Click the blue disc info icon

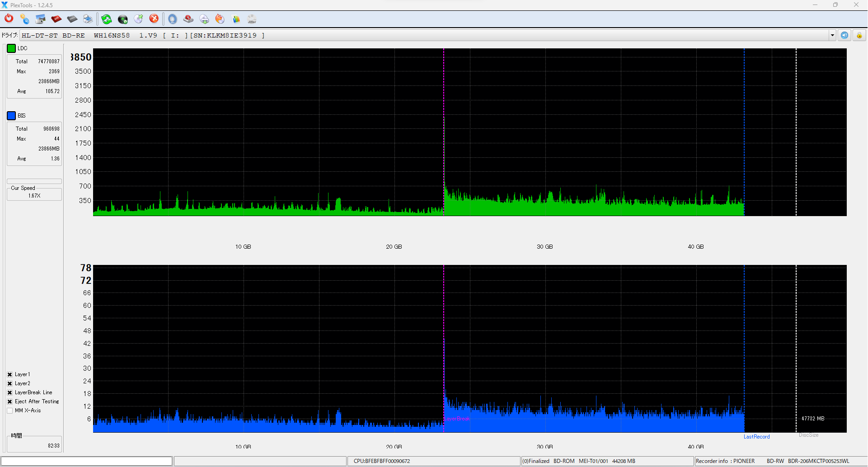[x=173, y=19]
